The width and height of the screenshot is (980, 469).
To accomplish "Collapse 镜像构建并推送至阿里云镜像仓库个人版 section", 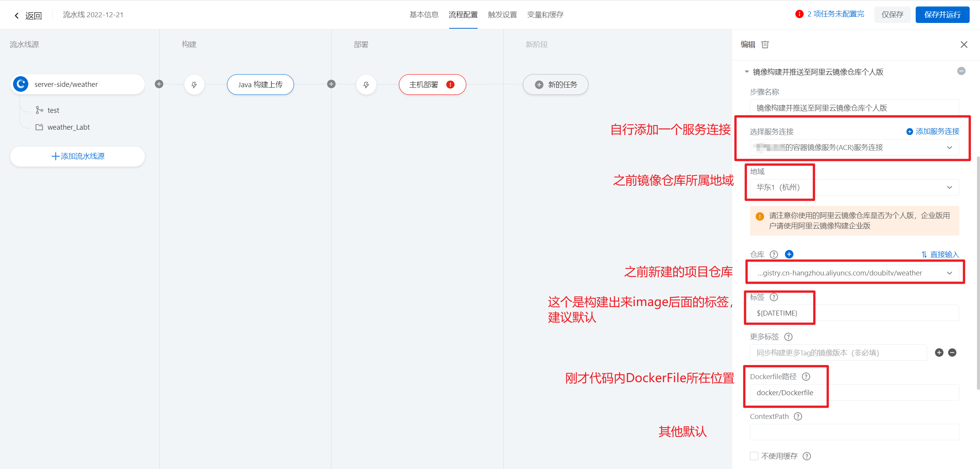I will 746,72.
